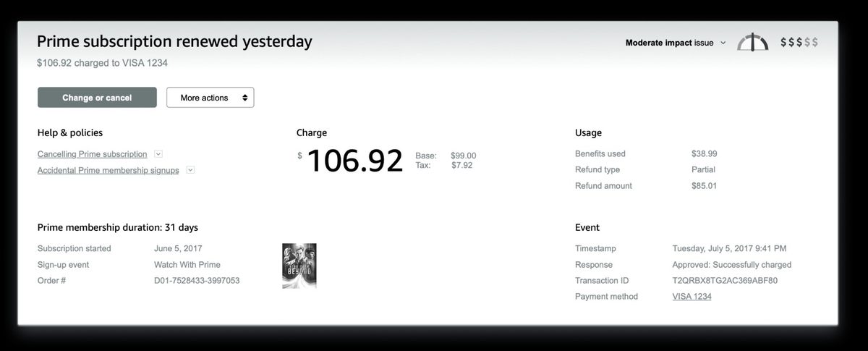Open the Cancelling Prime subscription link
This screenshot has height=351, width=868.
pyautogui.click(x=92, y=154)
